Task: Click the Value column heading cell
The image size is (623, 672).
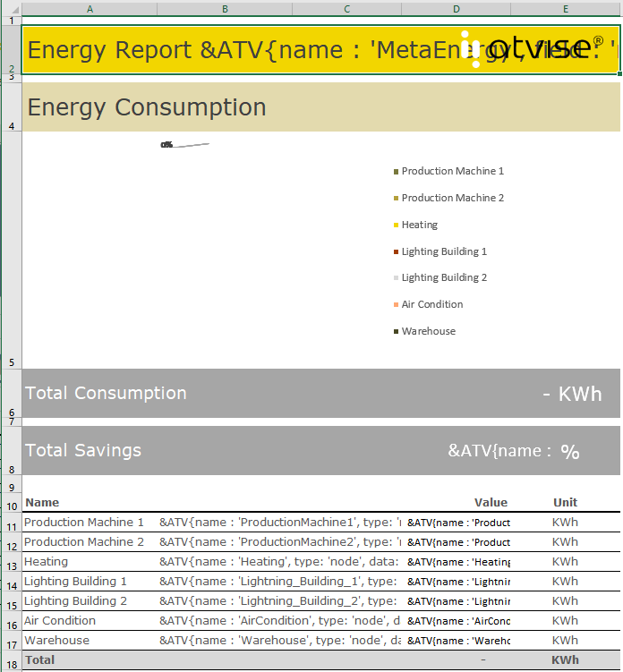Action: click(x=491, y=503)
